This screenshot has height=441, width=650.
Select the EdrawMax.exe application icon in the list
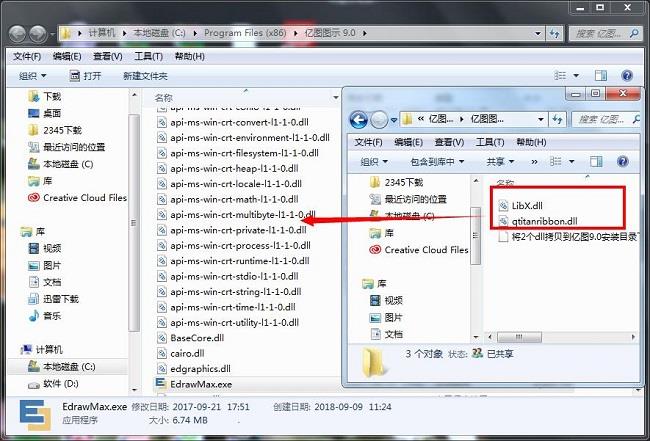click(161, 383)
